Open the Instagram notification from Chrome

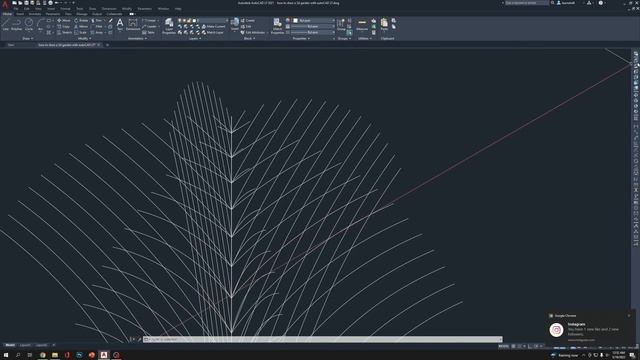[591, 329]
